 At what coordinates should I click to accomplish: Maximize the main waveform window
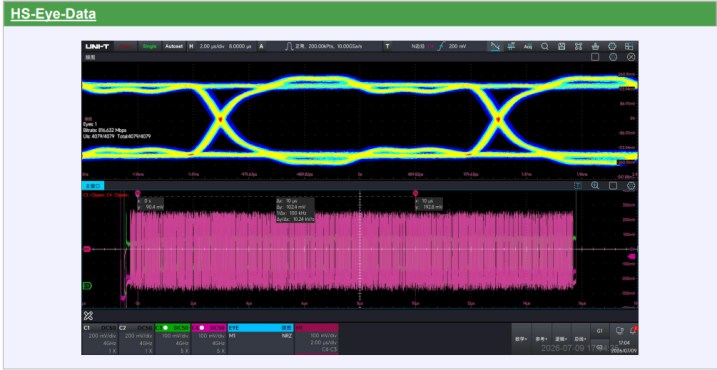click(613, 185)
